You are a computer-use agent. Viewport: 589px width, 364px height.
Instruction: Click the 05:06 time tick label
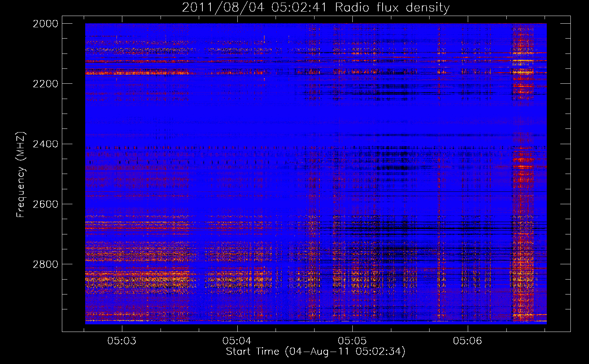coord(467,341)
